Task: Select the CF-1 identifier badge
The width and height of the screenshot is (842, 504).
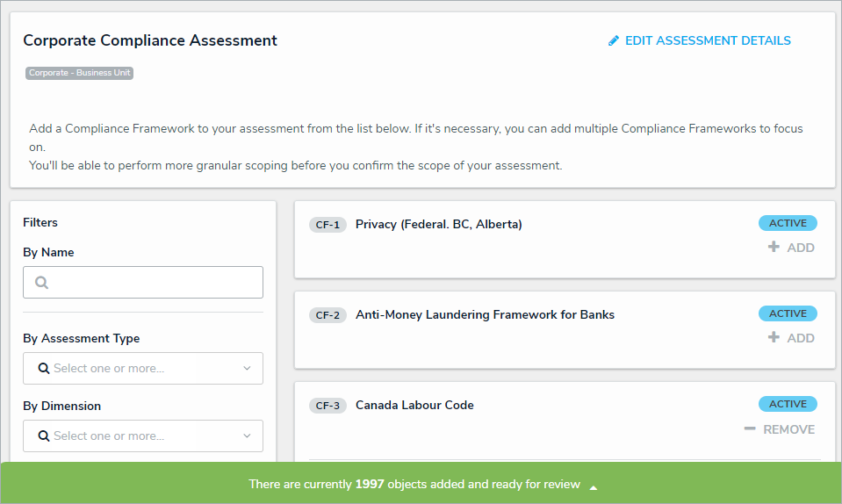Action: click(327, 225)
